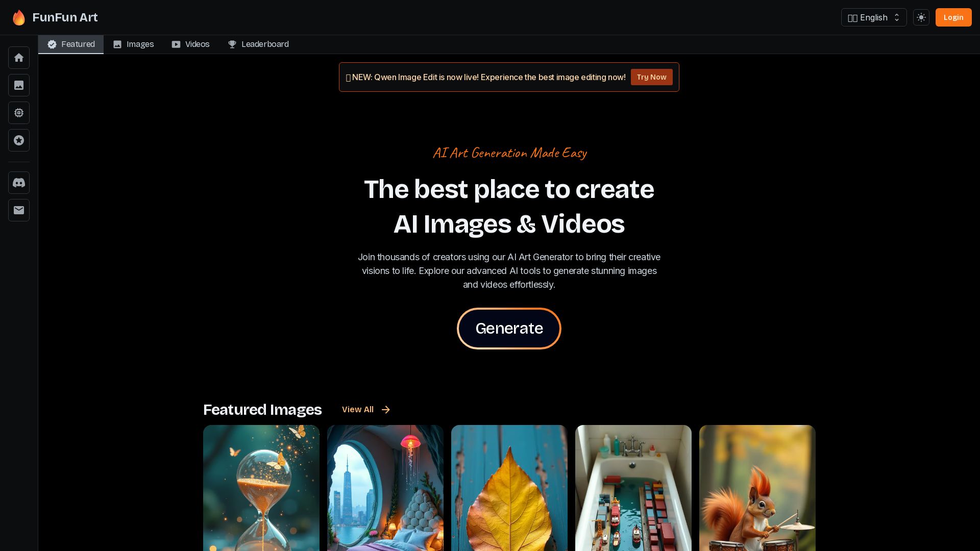Open the Leaderboard tab
The image size is (980, 551).
point(258,44)
